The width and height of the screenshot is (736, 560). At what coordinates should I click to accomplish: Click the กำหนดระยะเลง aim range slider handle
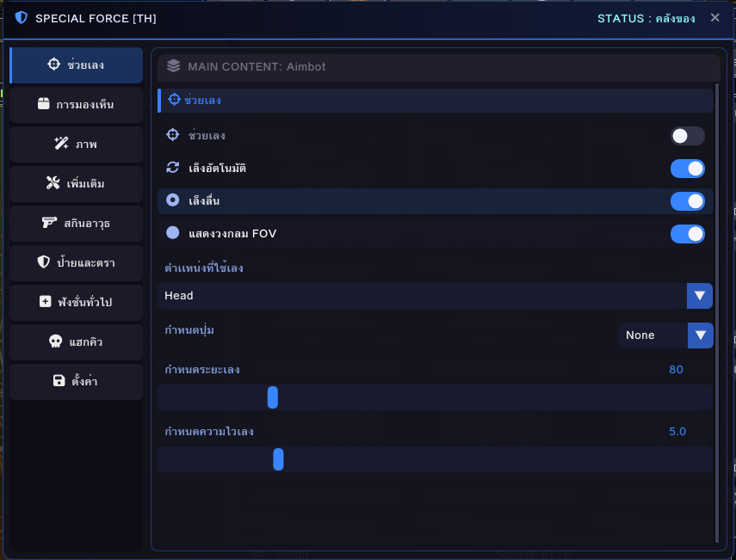(x=273, y=397)
